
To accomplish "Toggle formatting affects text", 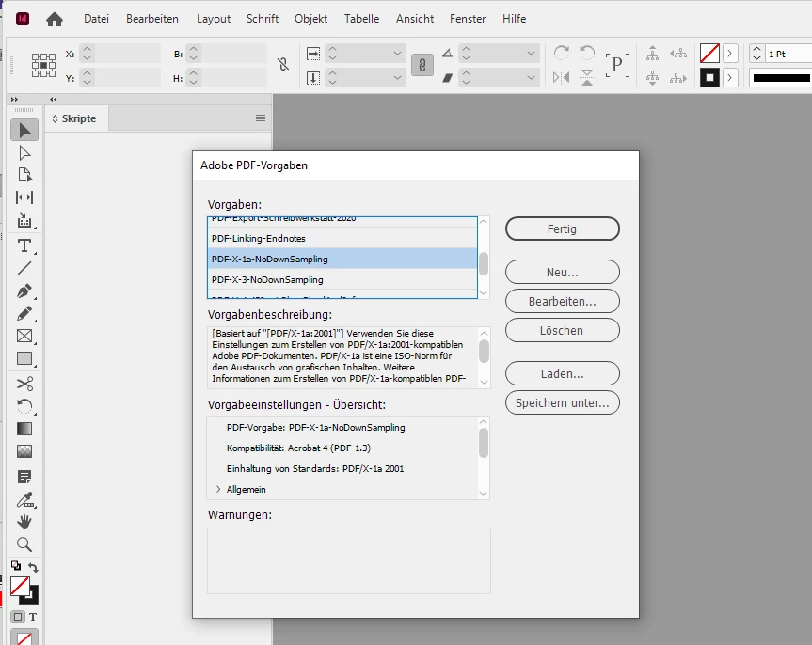I will tap(33, 617).
